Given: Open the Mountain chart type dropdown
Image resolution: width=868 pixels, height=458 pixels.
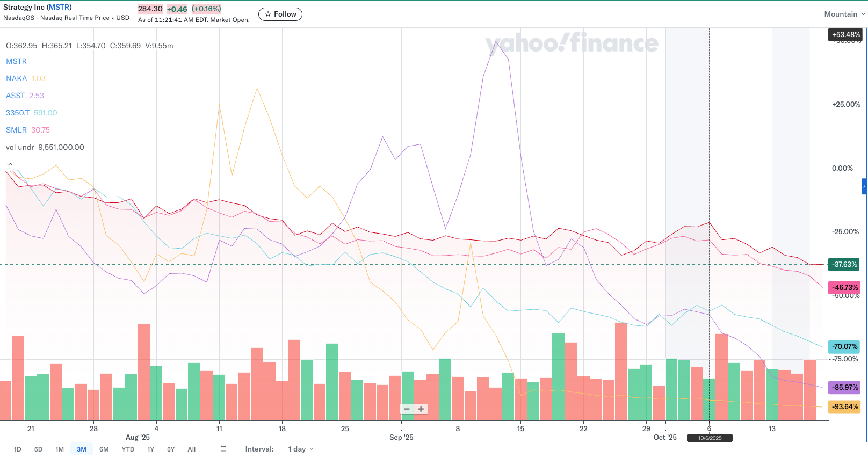Looking at the screenshot, I should coord(844,14).
